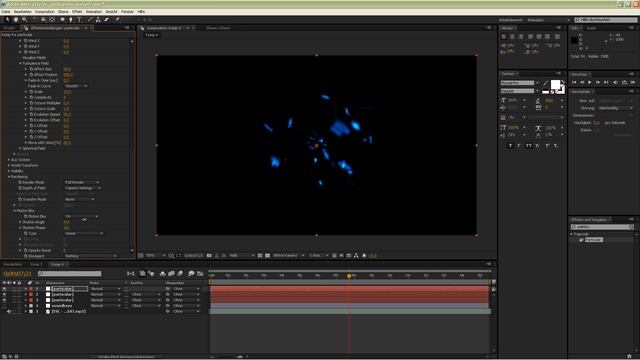Click white fill color swatch
This screenshot has width=640, height=360.
pos(555,85)
